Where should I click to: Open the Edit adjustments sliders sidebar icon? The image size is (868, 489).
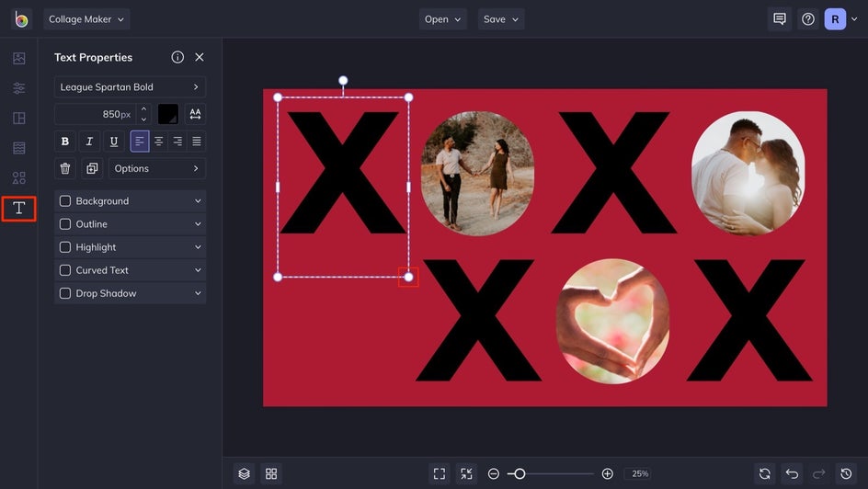pyautogui.click(x=18, y=88)
